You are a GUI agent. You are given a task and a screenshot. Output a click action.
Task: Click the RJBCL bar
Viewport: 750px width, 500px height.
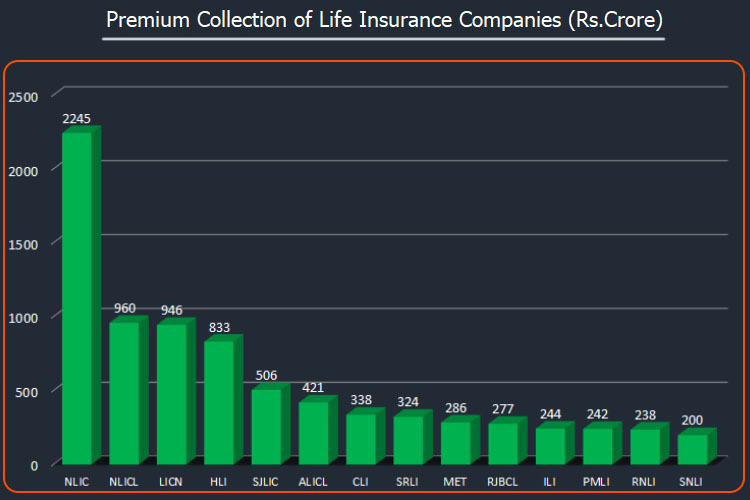(x=502, y=443)
